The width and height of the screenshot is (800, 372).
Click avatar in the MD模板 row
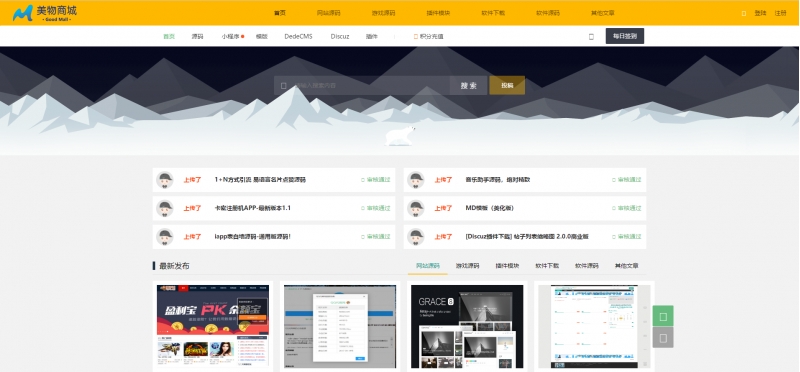coord(416,209)
